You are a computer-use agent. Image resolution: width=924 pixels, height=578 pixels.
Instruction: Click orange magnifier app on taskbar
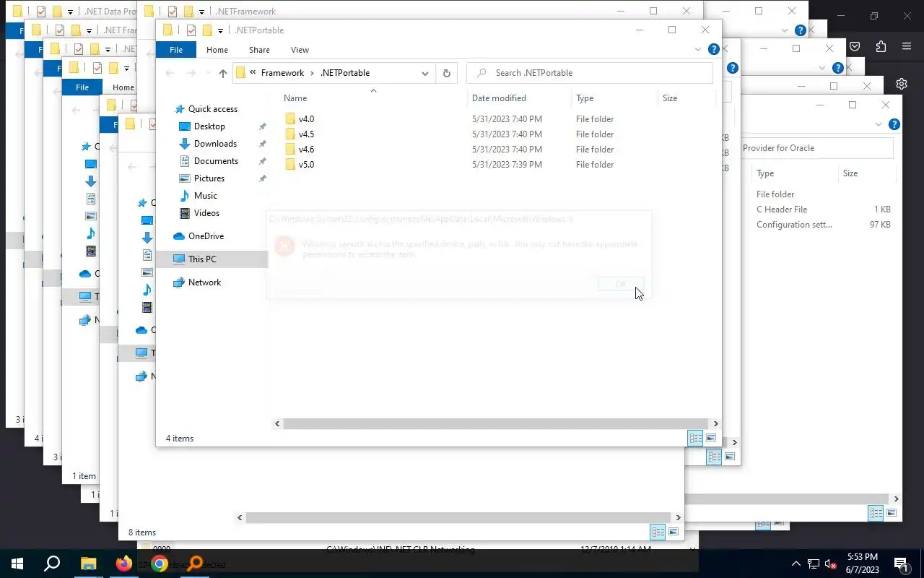(195, 564)
